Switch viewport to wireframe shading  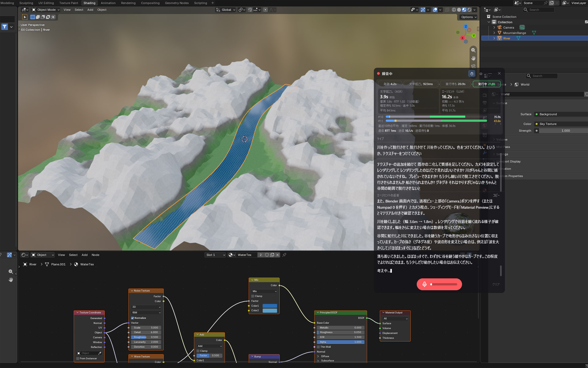(454, 10)
